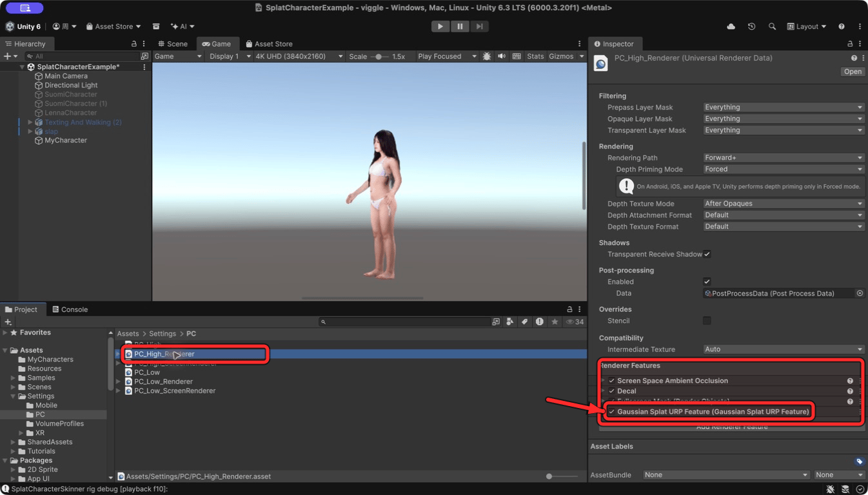
Task: Open Asset Labels tag icon
Action: tap(859, 461)
